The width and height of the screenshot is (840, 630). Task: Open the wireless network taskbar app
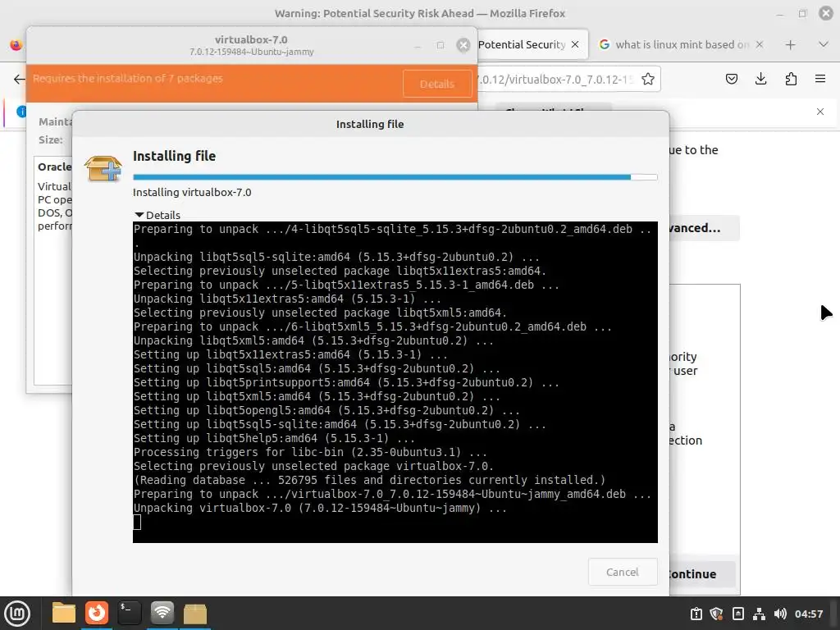point(162,613)
